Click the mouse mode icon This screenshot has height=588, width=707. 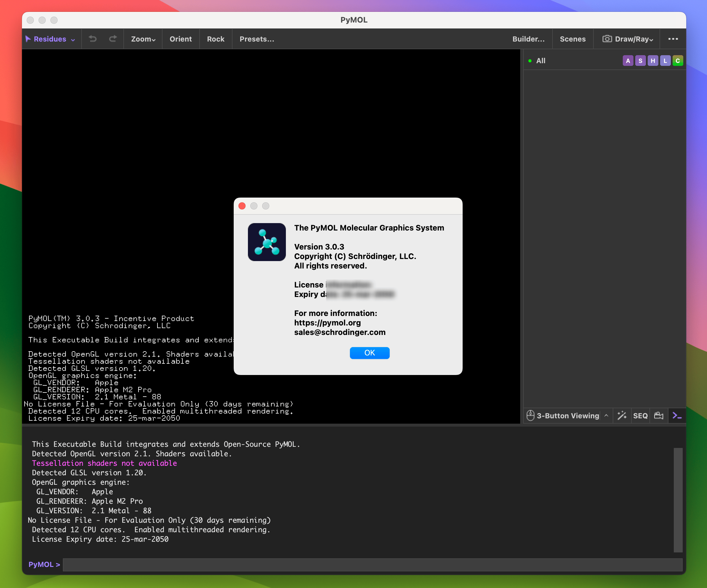click(x=530, y=415)
